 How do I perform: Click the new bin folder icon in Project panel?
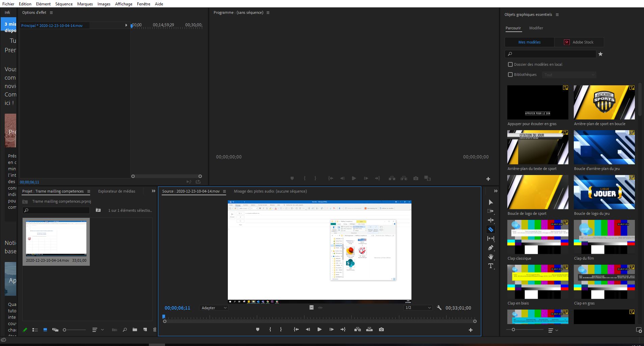[x=135, y=330]
